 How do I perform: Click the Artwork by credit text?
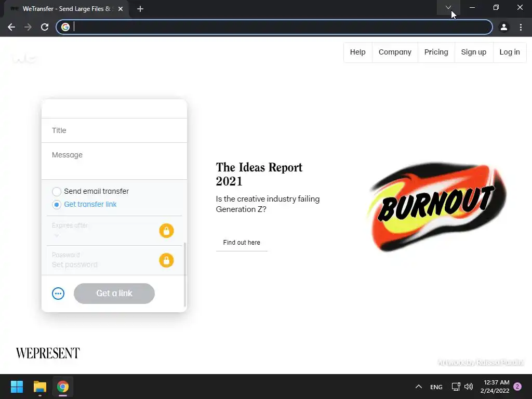tap(481, 362)
